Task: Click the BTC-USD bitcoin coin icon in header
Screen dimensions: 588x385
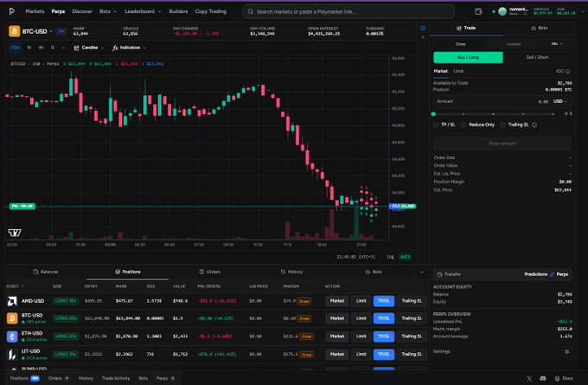Action: (x=14, y=31)
